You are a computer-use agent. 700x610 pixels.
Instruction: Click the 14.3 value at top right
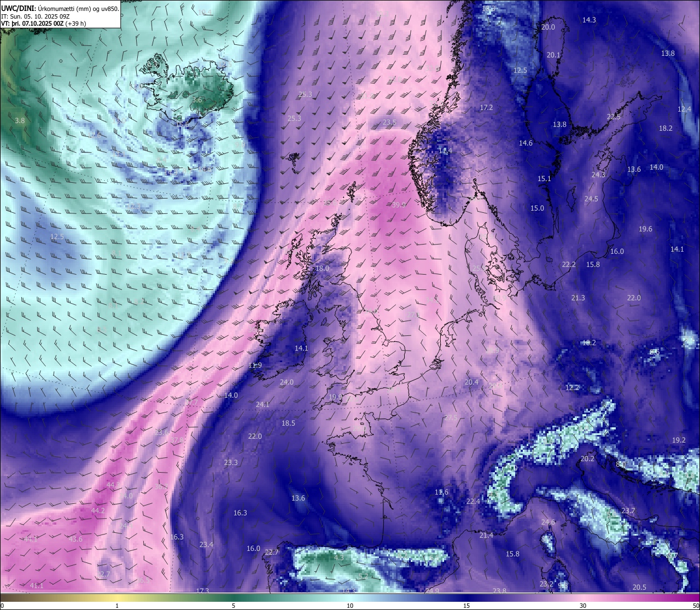589,20
